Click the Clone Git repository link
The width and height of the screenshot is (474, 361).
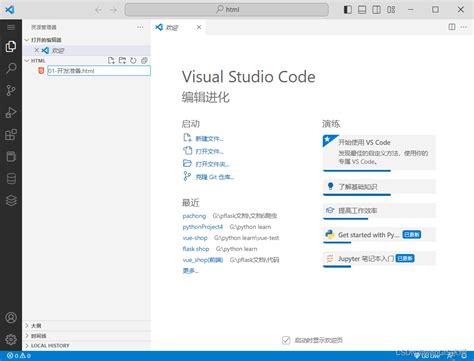click(215, 177)
